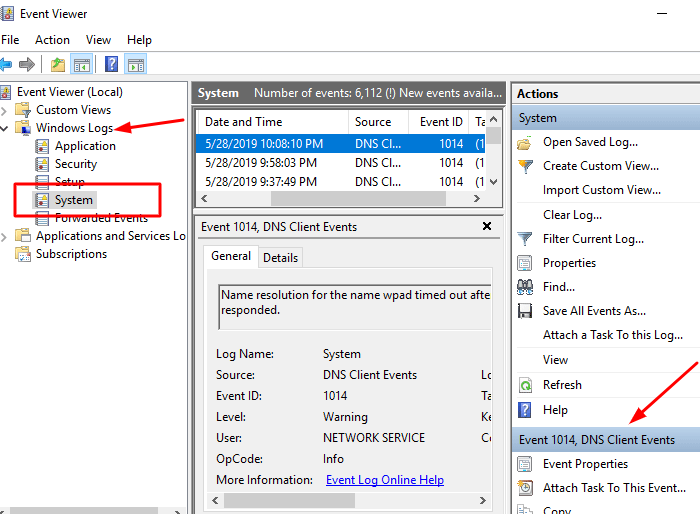Image resolution: width=700 pixels, height=514 pixels.
Task: Expand the Custom Views tree node
Action: pyautogui.click(x=5, y=110)
